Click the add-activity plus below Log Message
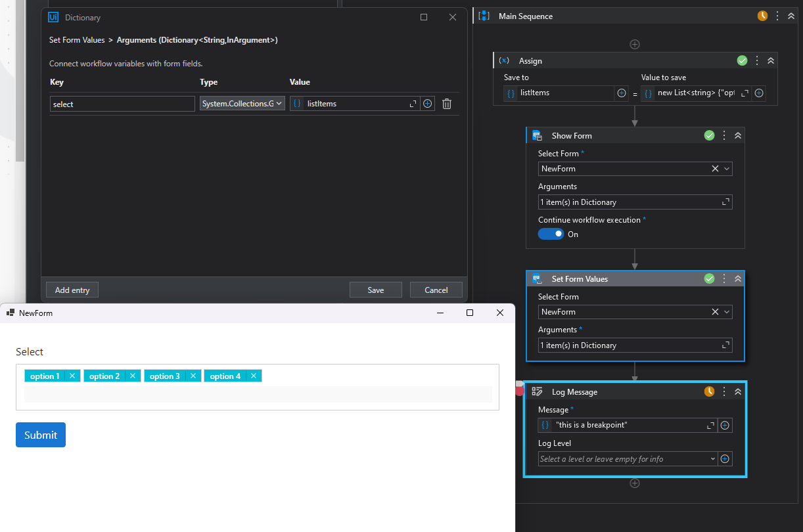 (635, 483)
